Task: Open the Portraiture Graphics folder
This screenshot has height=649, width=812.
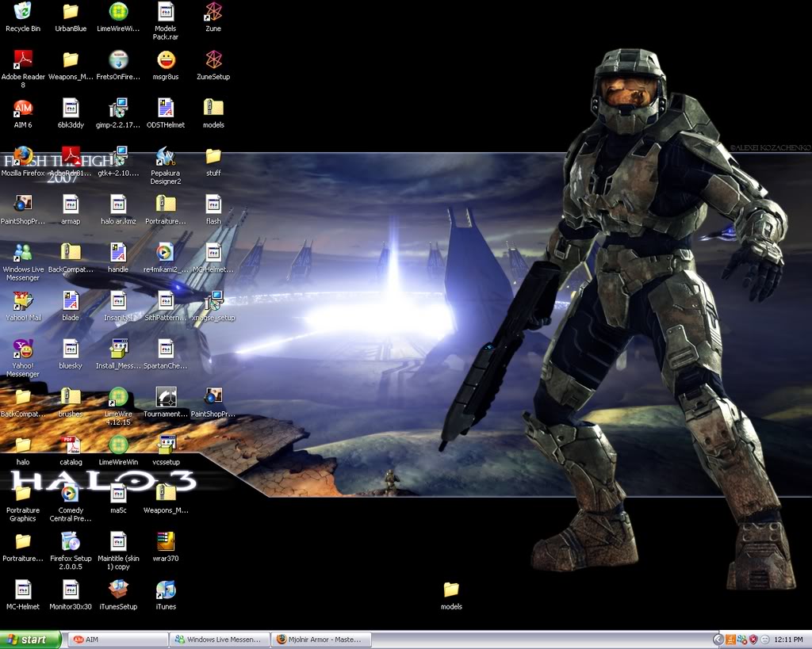Action: tap(23, 493)
